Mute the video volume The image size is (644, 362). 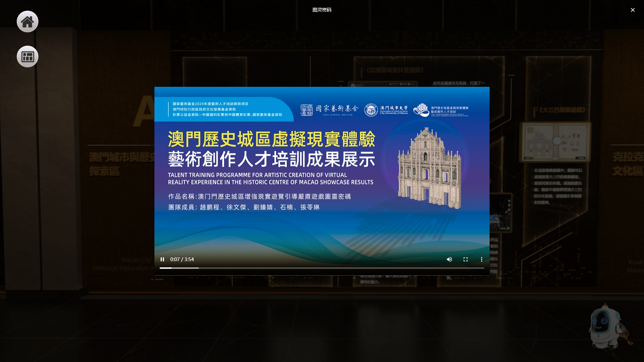(x=449, y=259)
